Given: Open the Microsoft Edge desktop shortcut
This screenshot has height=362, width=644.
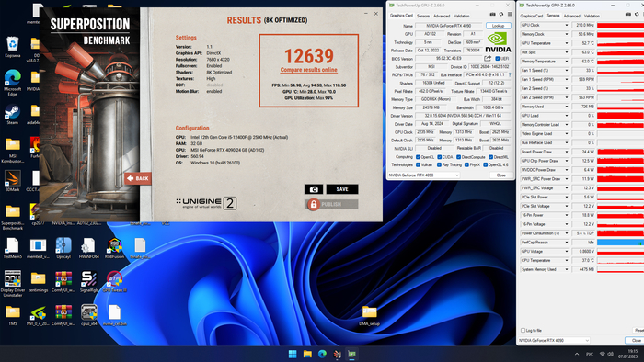Looking at the screenshot, I should [12, 83].
